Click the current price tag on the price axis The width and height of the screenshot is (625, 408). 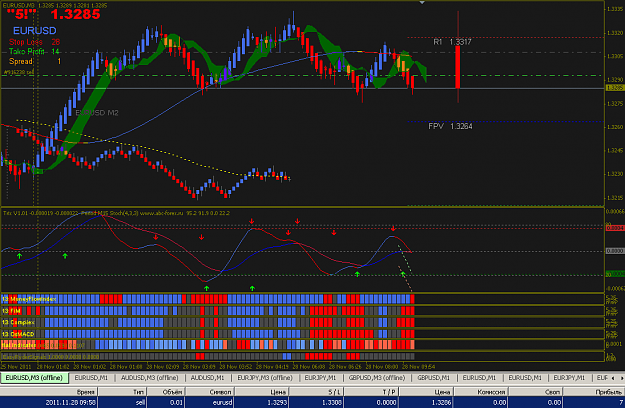pyautogui.click(x=615, y=88)
